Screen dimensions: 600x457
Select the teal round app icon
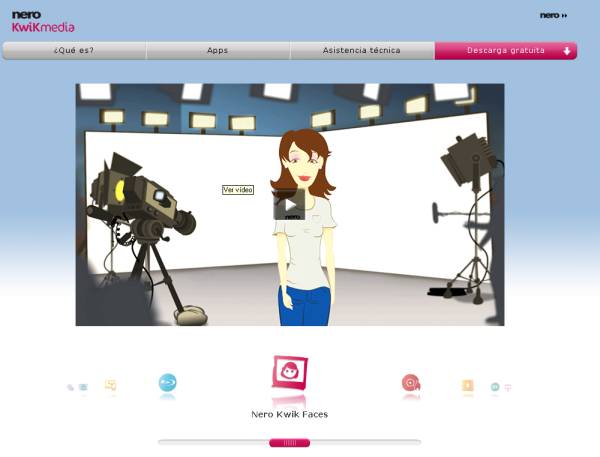coord(495,387)
